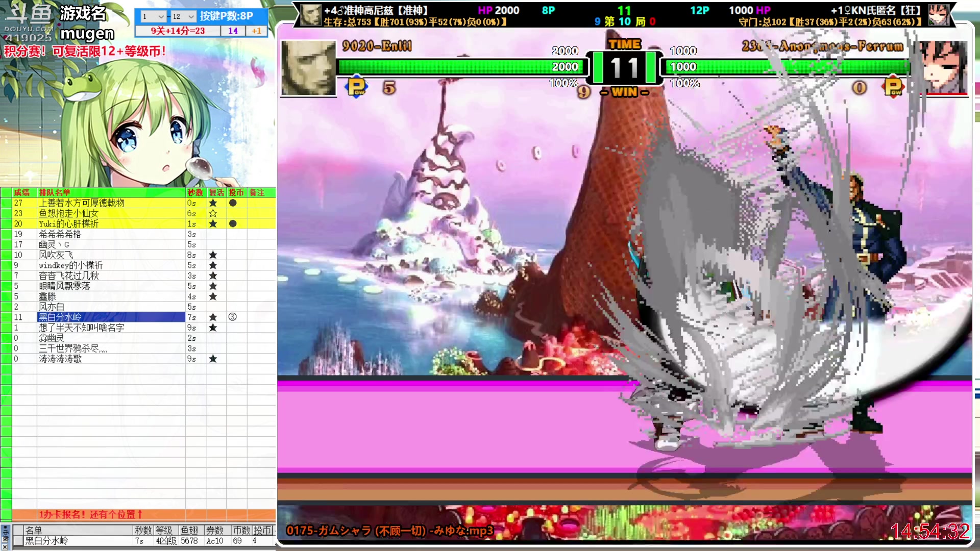Click the '9关+14分=23' score button
980x551 pixels.
178,31
